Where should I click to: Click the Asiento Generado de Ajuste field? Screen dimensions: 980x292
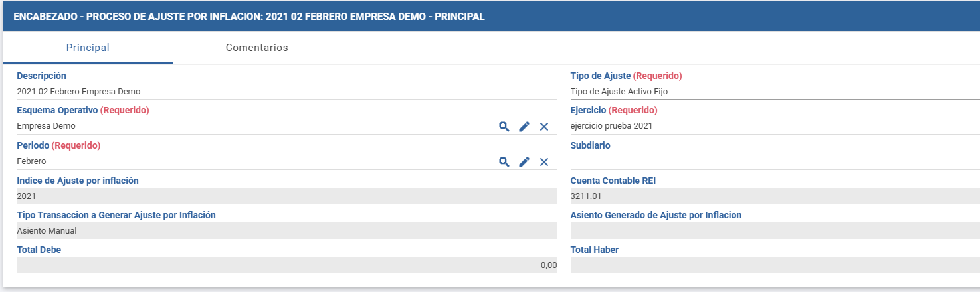pos(774,231)
